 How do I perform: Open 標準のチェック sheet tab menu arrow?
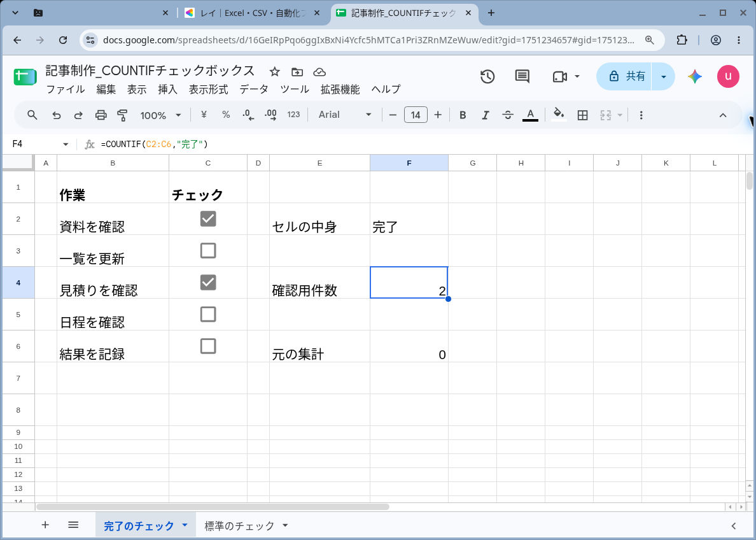(x=285, y=525)
